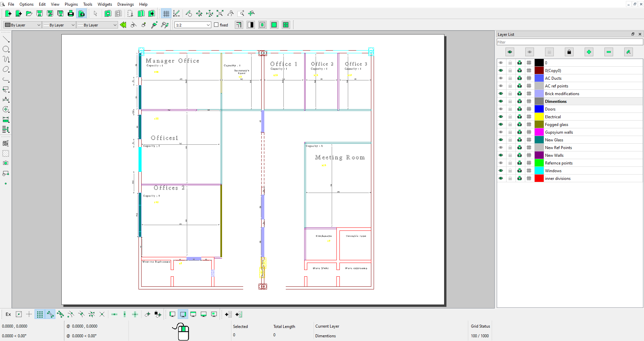The width and height of the screenshot is (644, 341).
Task: Click Hide all layers button
Action: 530,52
